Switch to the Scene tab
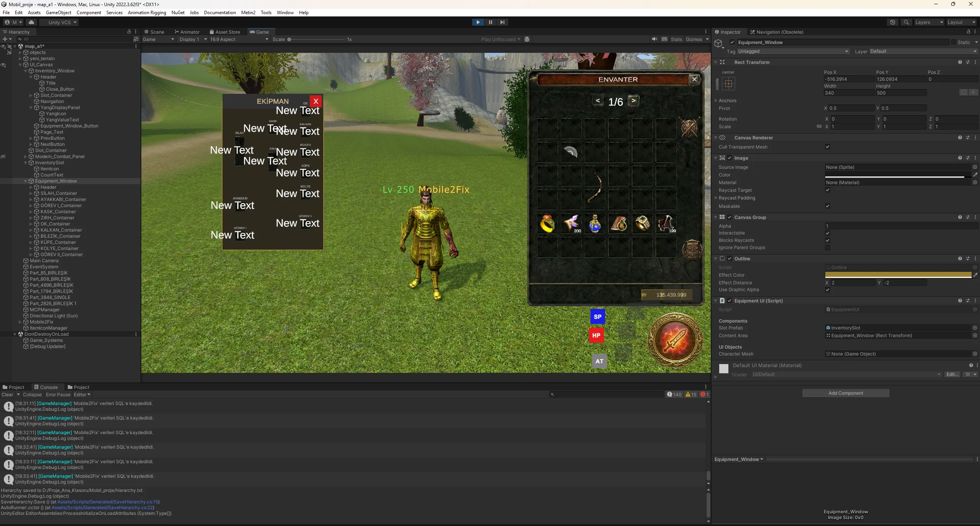 pos(154,32)
